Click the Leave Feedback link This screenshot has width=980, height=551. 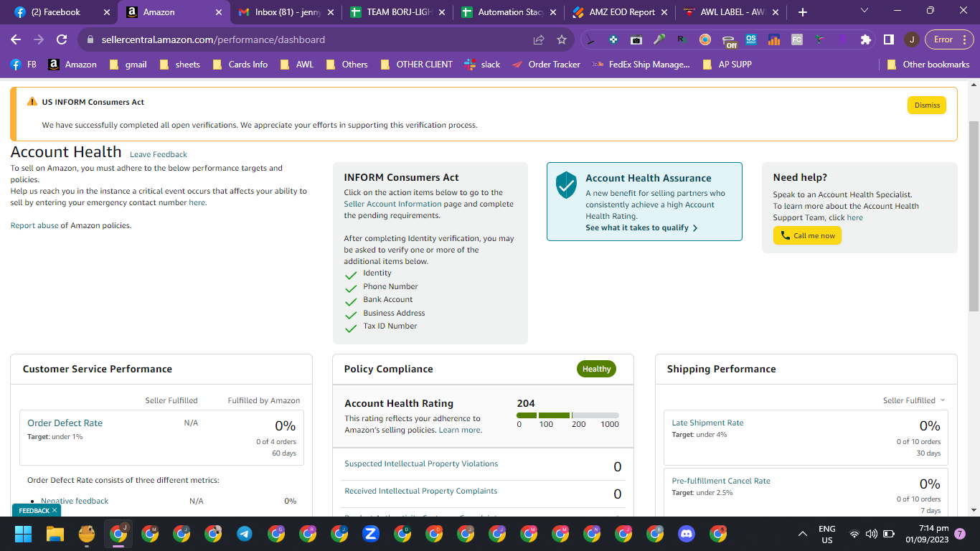pos(159,154)
